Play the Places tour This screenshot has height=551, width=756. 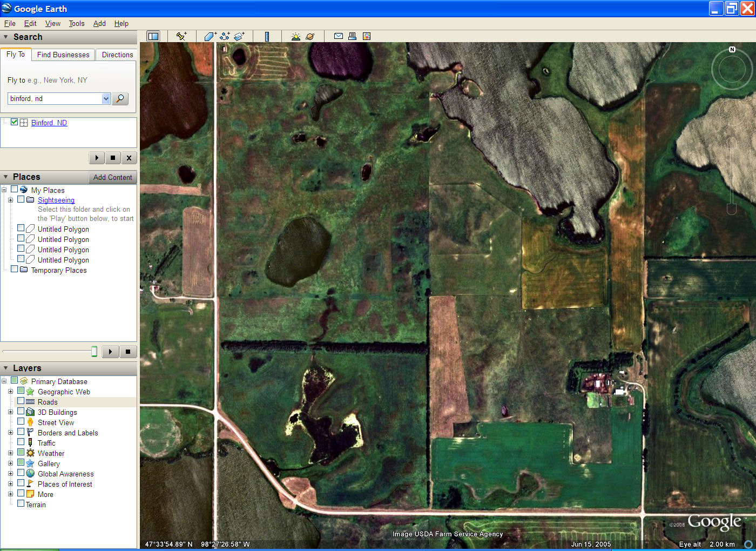(111, 352)
